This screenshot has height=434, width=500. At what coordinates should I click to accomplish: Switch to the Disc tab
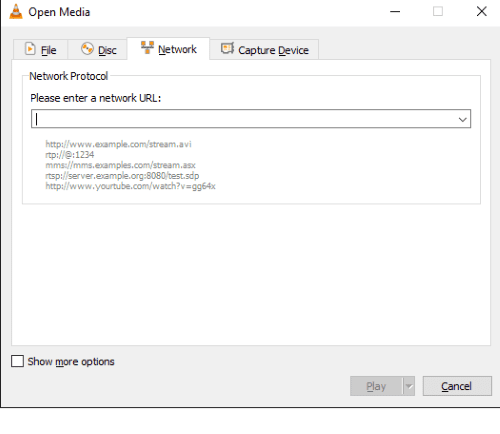[x=98, y=49]
